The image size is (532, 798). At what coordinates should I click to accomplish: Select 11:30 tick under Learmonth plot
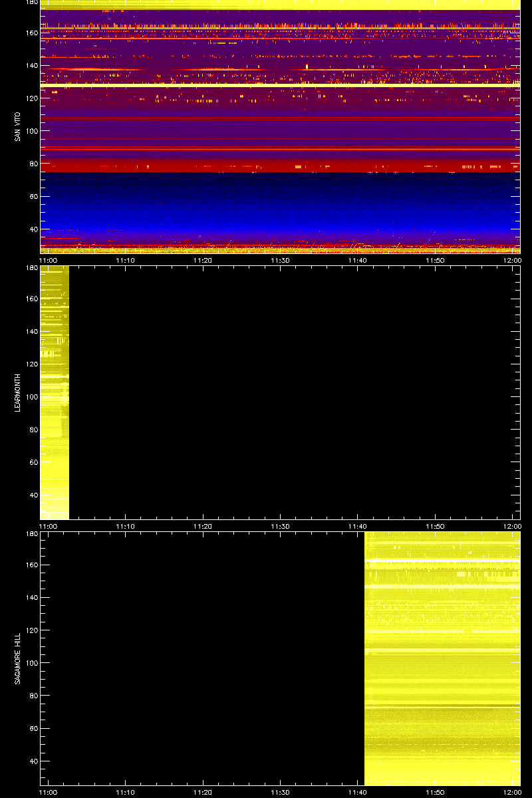click(280, 526)
